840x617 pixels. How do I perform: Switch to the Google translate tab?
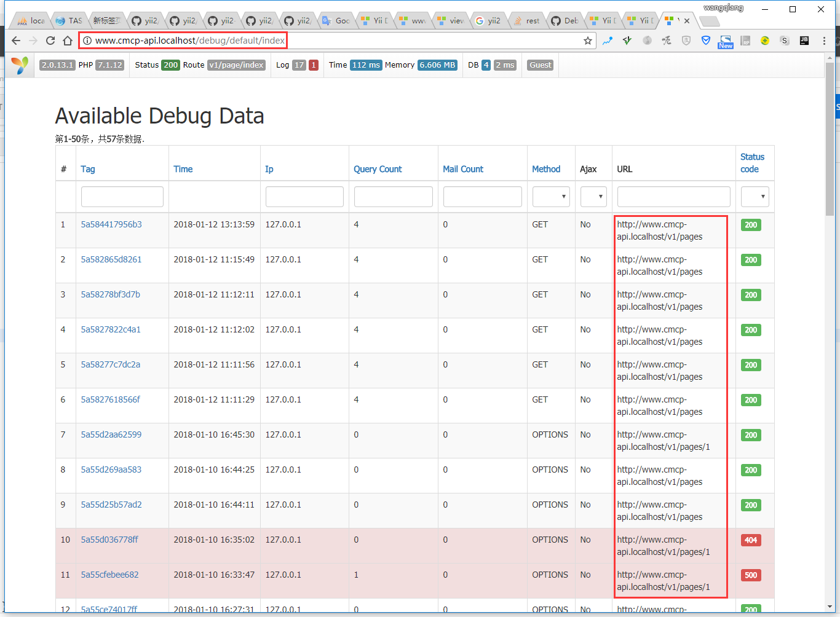click(336, 21)
